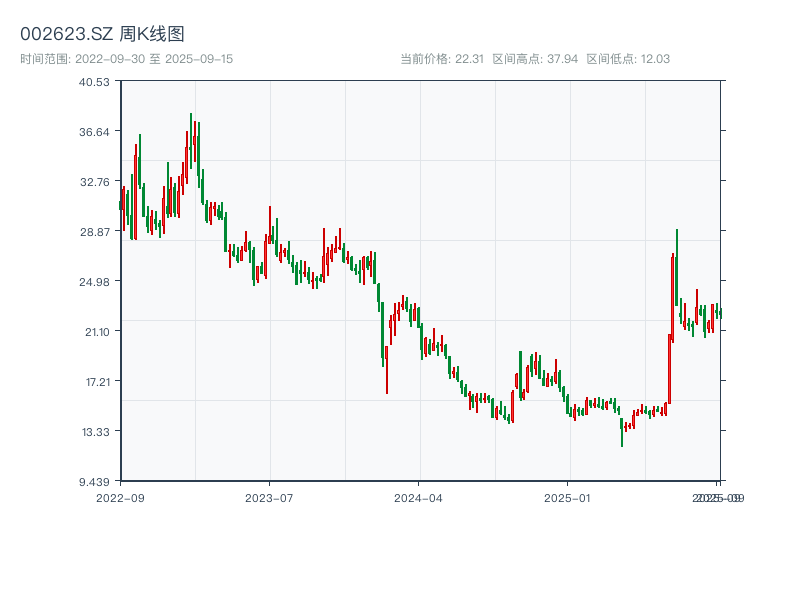Click the 区间高点 37.94 label
800x600 pixels.
click(x=535, y=59)
